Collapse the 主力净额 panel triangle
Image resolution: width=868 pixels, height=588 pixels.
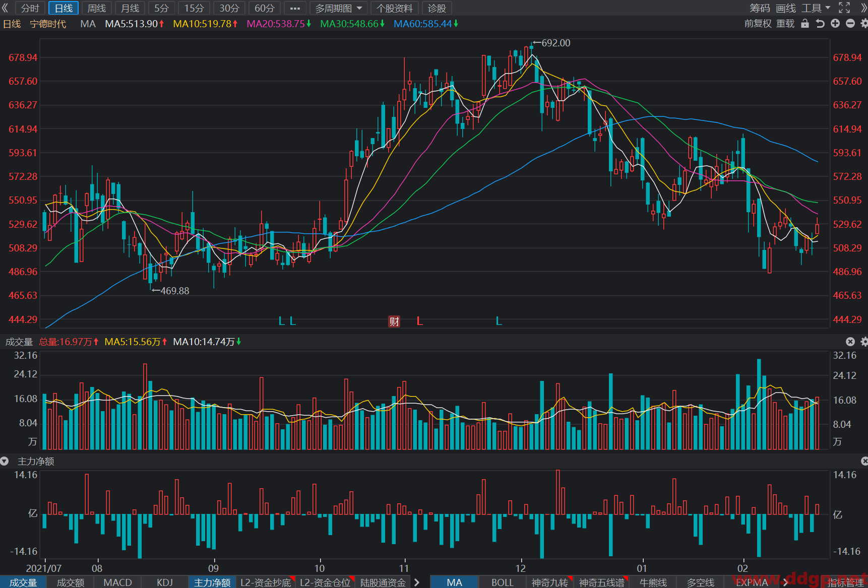pyautogui.click(x=5, y=461)
